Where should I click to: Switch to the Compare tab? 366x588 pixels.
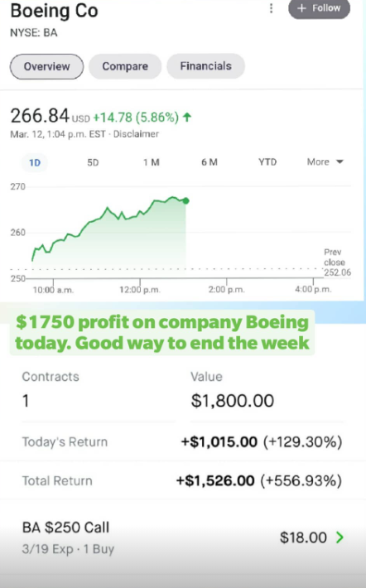[x=125, y=66]
